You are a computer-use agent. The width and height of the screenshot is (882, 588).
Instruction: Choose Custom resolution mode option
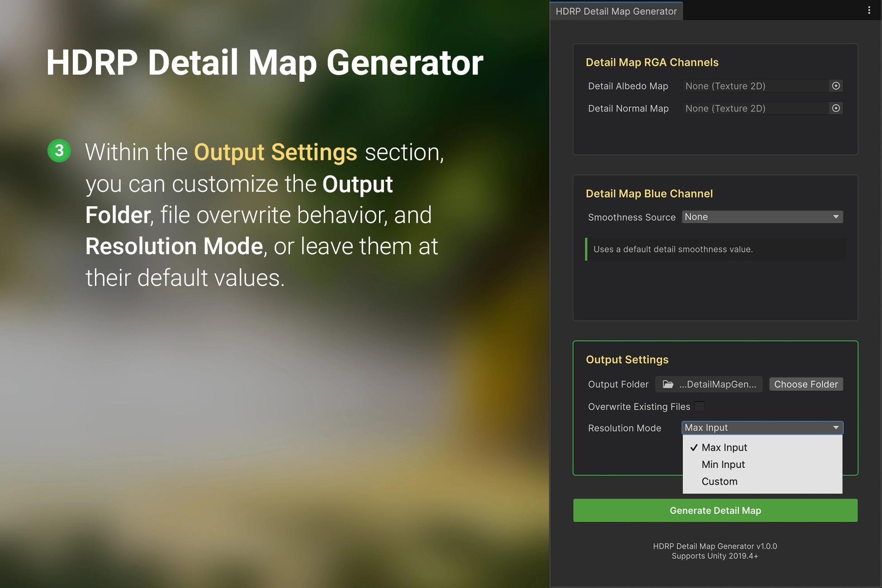click(x=719, y=482)
